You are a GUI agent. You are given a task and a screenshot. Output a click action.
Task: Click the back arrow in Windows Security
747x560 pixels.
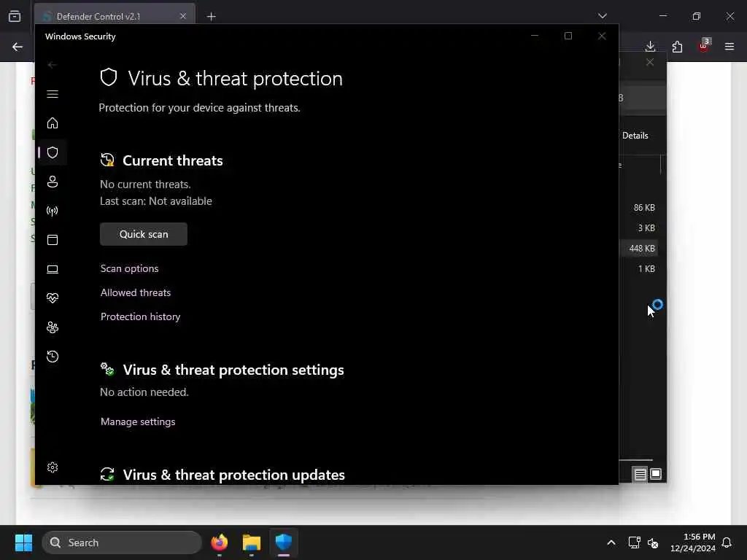click(52, 65)
